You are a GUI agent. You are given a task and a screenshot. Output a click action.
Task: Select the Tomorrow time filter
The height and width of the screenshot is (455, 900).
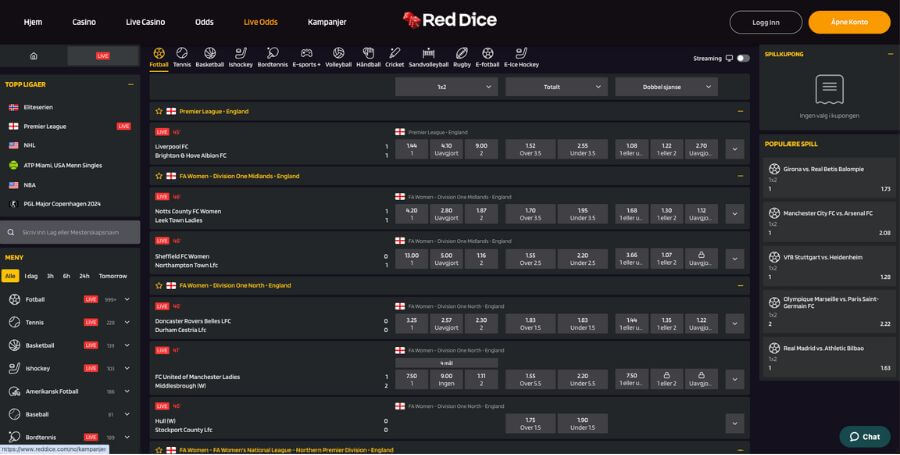tap(112, 276)
